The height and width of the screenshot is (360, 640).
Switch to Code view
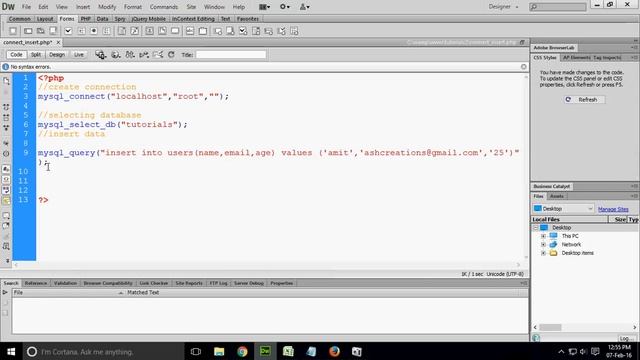click(16, 54)
